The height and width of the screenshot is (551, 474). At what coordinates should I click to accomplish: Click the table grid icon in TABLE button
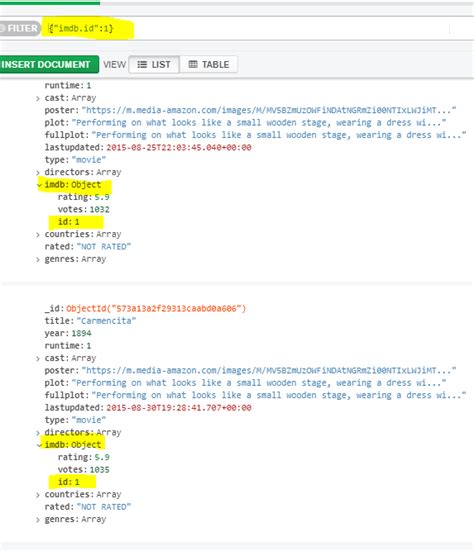click(x=193, y=64)
